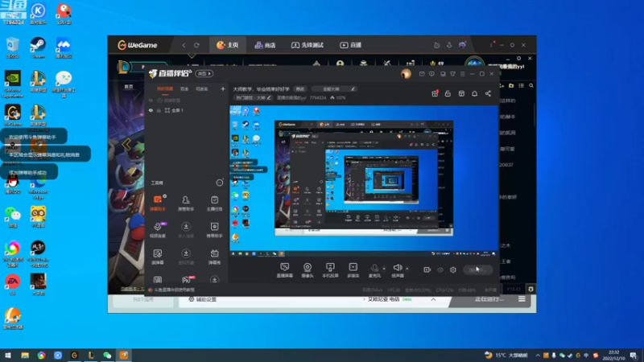Viewport: 644px width, 362px height.
Task: Add 直播屏幕 screen capture source
Action: 284,270
